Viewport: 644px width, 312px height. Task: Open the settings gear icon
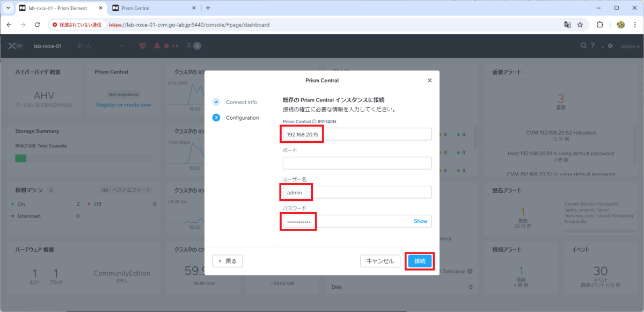[x=610, y=46]
